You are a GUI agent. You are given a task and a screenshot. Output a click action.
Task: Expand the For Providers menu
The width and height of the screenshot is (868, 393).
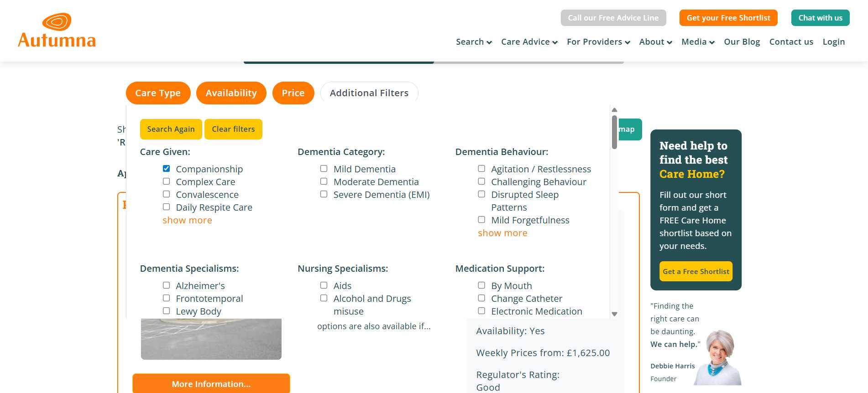click(598, 42)
